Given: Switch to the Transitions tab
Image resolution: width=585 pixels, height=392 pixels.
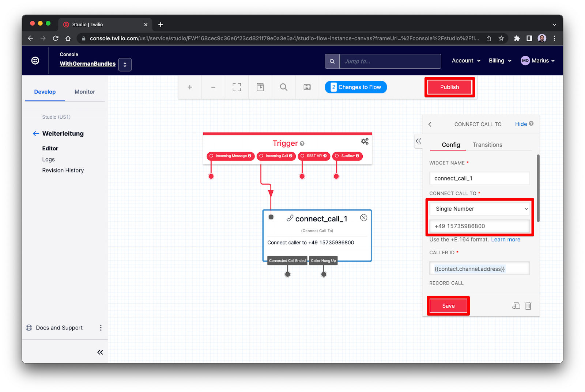Looking at the screenshot, I should click(x=487, y=145).
